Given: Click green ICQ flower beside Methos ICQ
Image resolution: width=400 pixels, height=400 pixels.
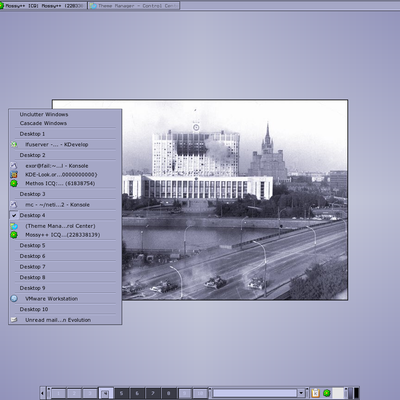Looking at the screenshot, I should [14, 183].
